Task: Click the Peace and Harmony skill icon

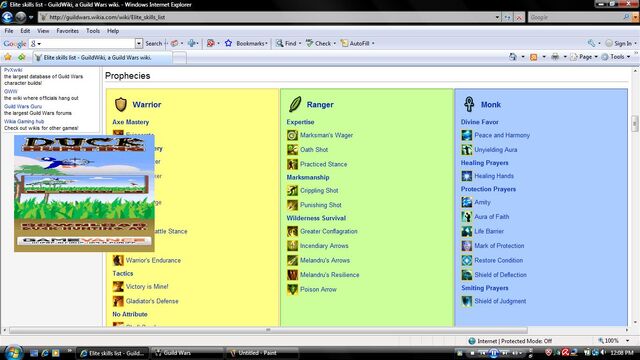Action: [467, 135]
